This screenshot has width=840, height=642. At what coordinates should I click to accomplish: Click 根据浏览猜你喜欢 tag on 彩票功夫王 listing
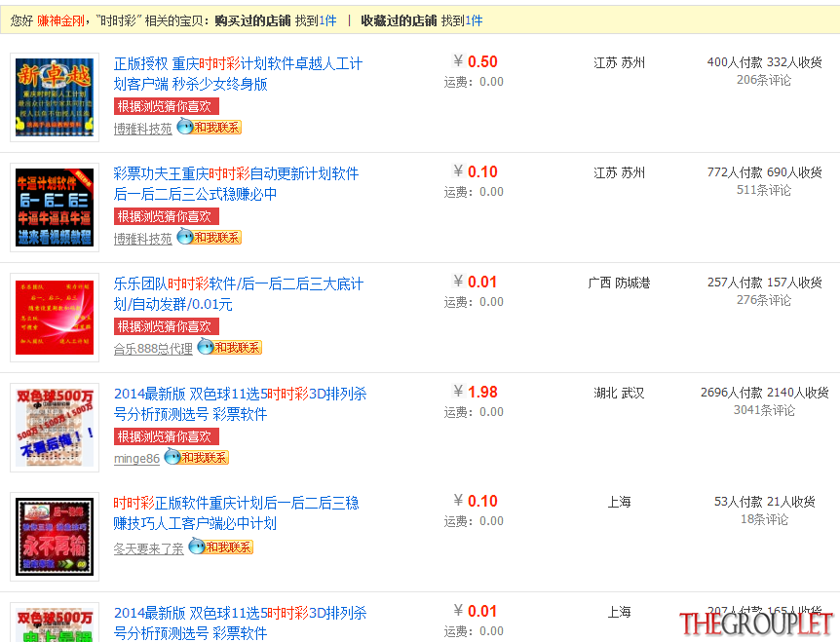point(166,216)
